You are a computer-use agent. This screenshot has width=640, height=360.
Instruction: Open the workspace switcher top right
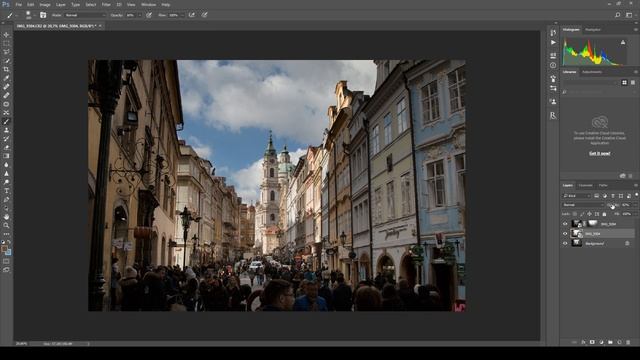(629, 15)
